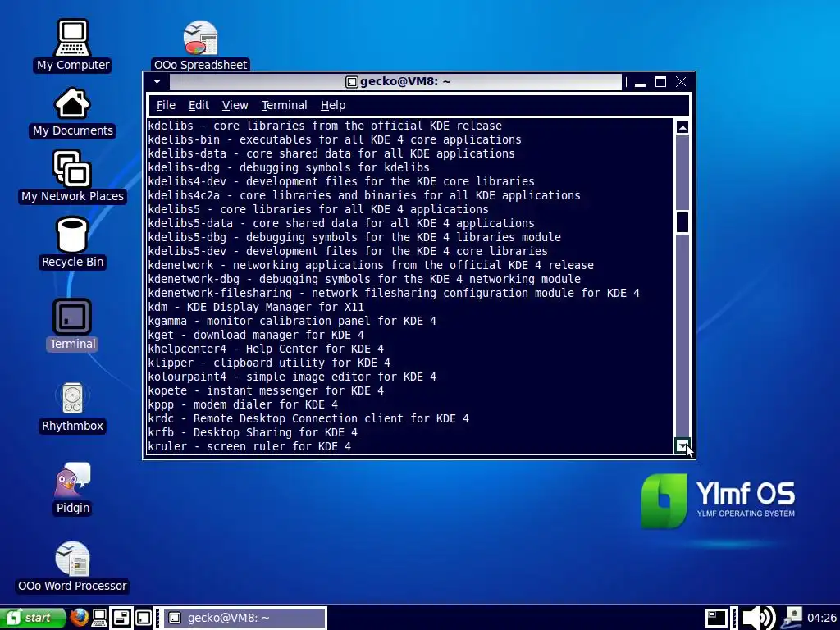
Task: Open the start menu button
Action: coord(32,618)
